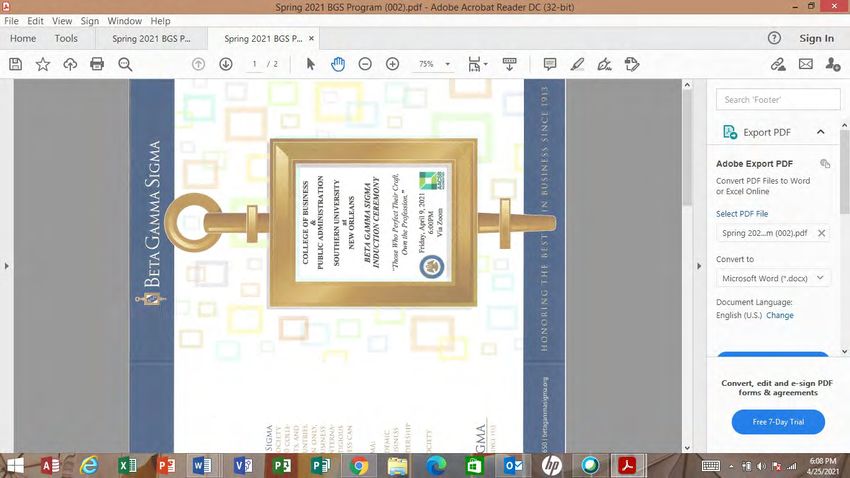Click the scrolling mode read icon
The width and height of the screenshot is (850, 478).
[510, 64]
